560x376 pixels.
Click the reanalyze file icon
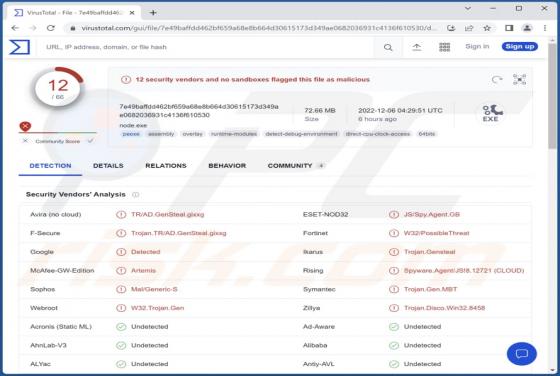coord(497,80)
